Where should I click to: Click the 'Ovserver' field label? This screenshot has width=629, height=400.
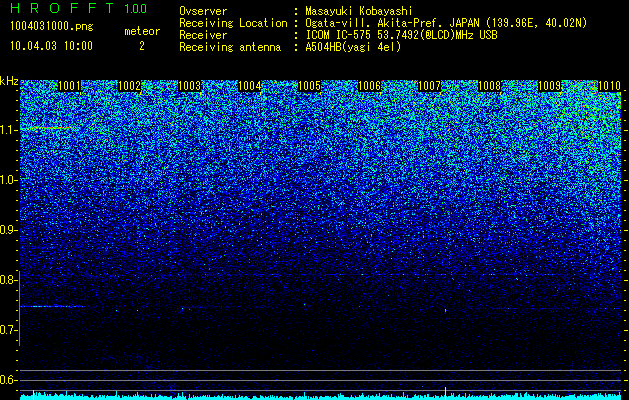203,11
